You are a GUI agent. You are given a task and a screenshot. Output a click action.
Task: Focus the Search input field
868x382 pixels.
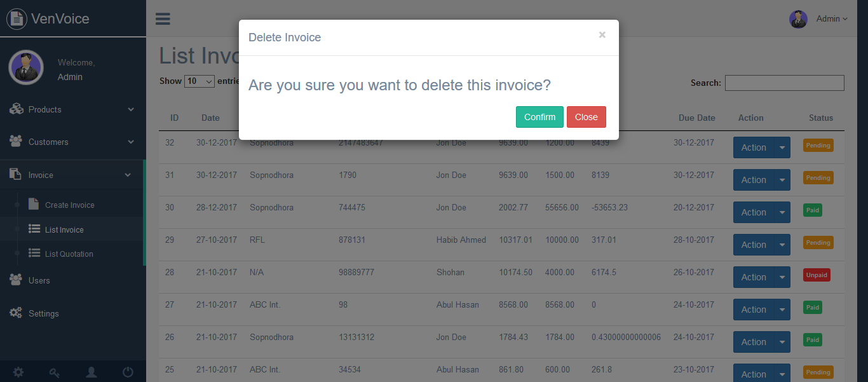click(784, 83)
